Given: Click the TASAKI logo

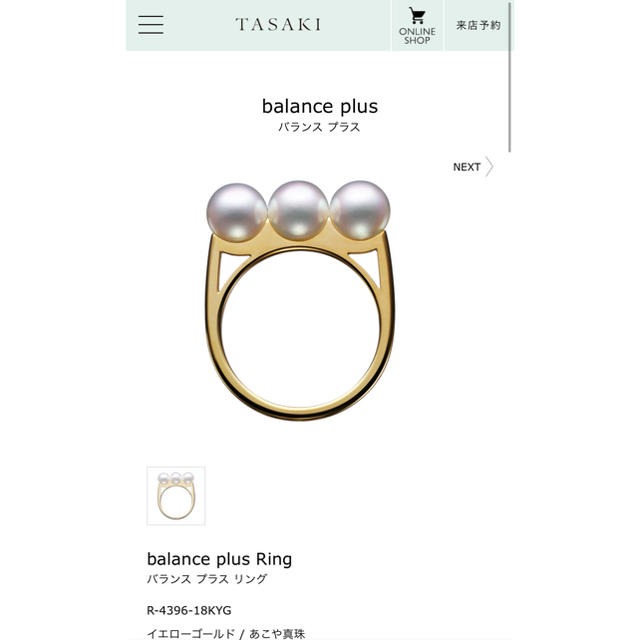Looking at the screenshot, I should (278, 24).
